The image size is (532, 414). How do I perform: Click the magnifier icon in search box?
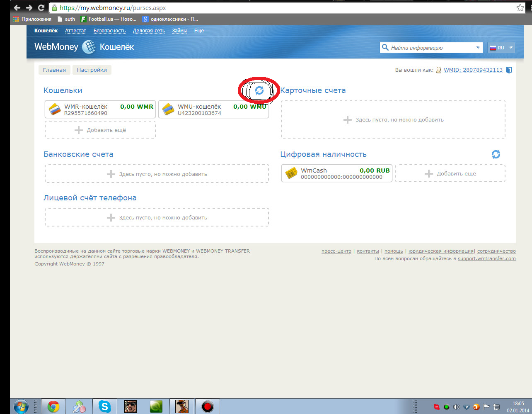tap(385, 47)
